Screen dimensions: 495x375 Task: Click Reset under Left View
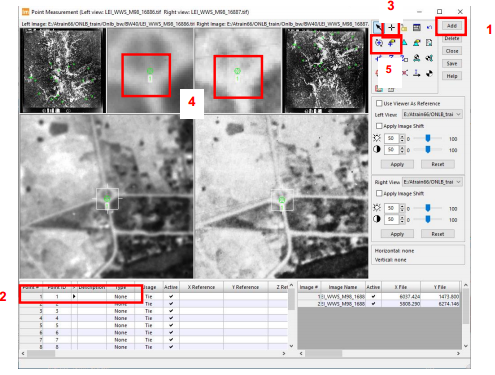click(x=438, y=164)
